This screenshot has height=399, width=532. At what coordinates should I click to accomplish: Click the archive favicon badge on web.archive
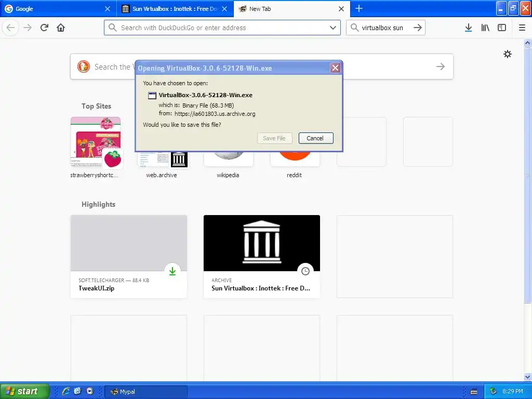tap(179, 159)
